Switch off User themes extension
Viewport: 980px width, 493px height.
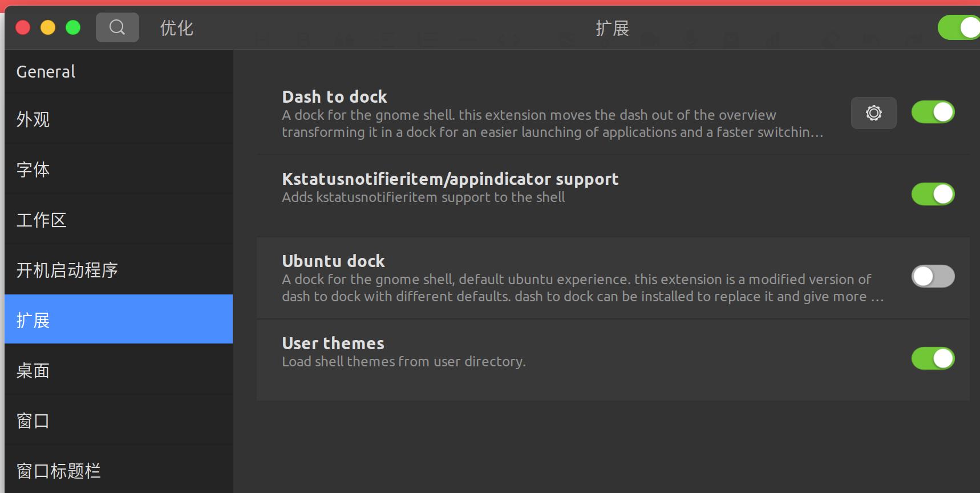pos(933,359)
